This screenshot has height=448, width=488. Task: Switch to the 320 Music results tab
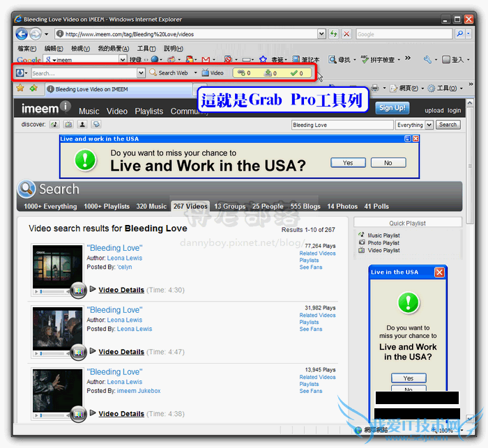coord(151,206)
